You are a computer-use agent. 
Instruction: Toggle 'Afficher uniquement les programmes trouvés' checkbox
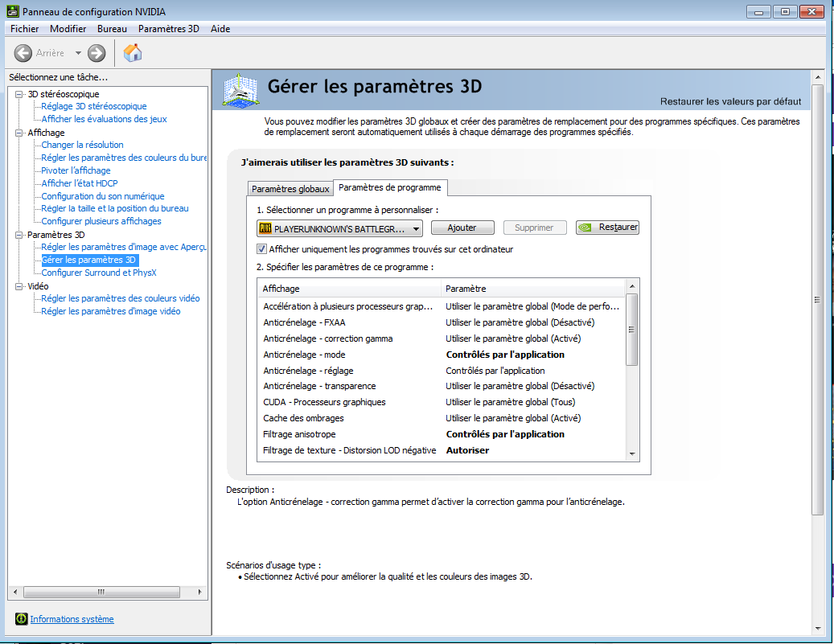coord(261,249)
